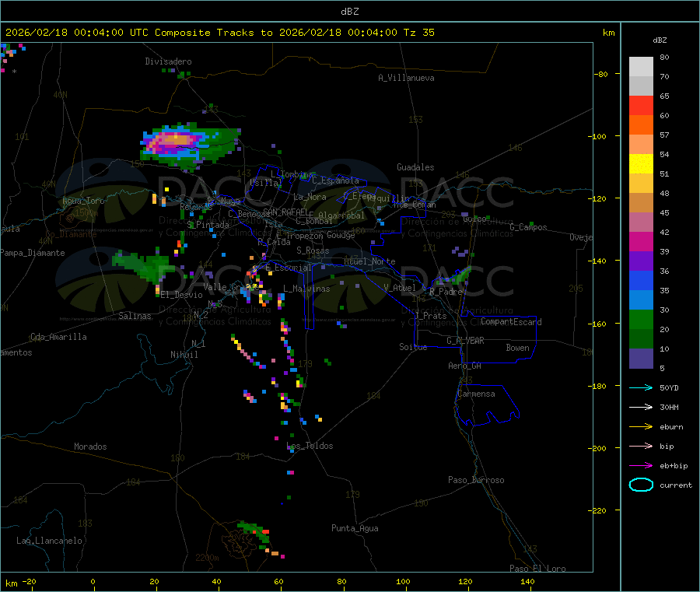Click the C_Campos map label
The width and height of the screenshot is (700, 592).
point(529,227)
